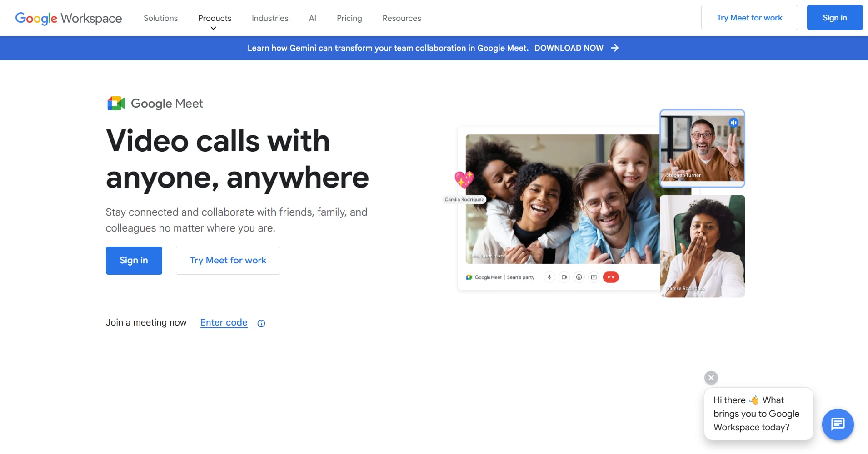Viewport: 868px width, 454px height.
Task: Click the info icon beside Enter code
Action: (x=261, y=323)
